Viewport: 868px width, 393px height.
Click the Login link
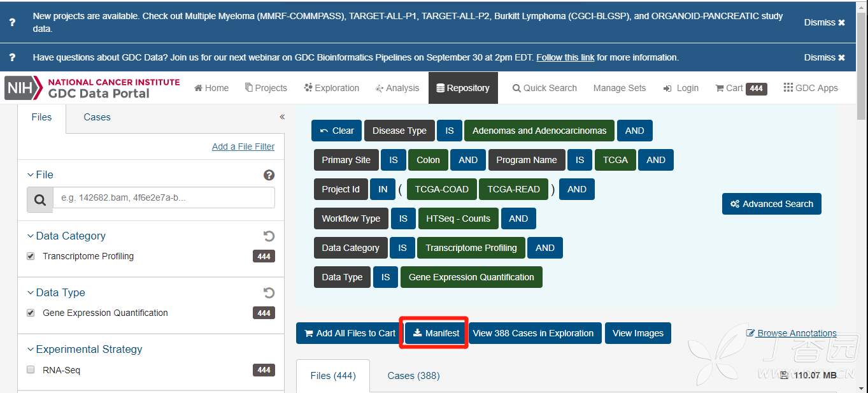(x=681, y=88)
